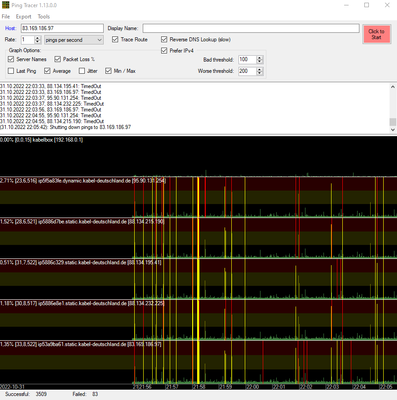Open the pings per second dropdown

coord(74,40)
